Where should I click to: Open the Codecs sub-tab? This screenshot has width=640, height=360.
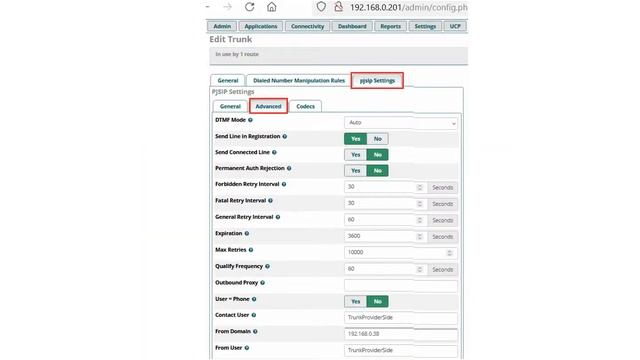point(305,106)
